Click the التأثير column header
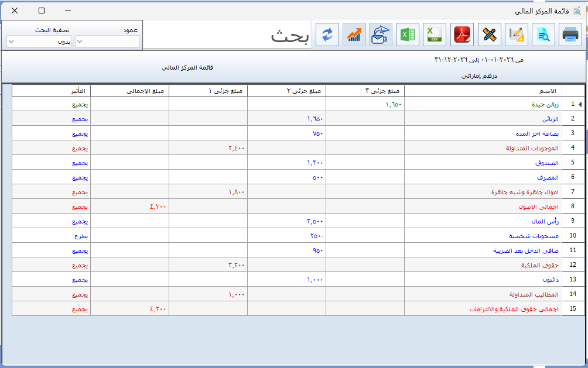This screenshot has height=368, width=588. pos(52,91)
